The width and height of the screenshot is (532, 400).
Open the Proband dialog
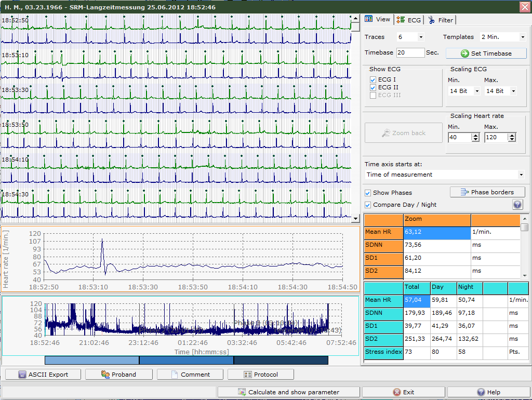click(x=118, y=375)
